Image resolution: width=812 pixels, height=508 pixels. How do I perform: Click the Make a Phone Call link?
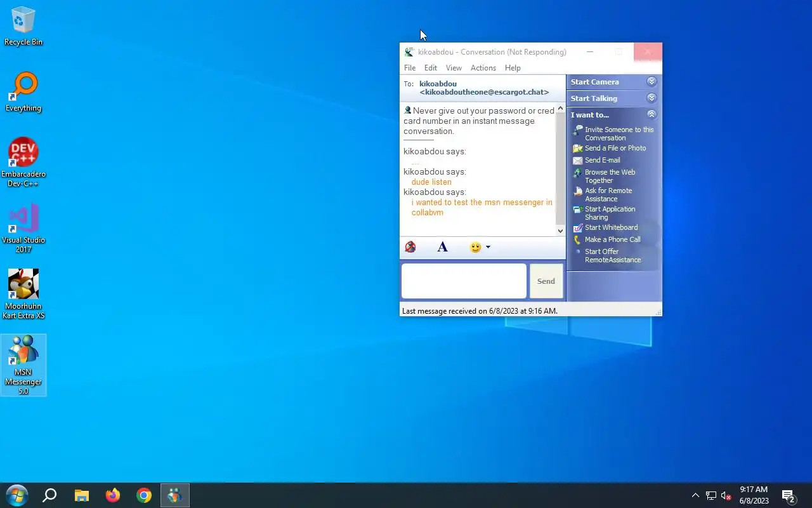pos(613,239)
